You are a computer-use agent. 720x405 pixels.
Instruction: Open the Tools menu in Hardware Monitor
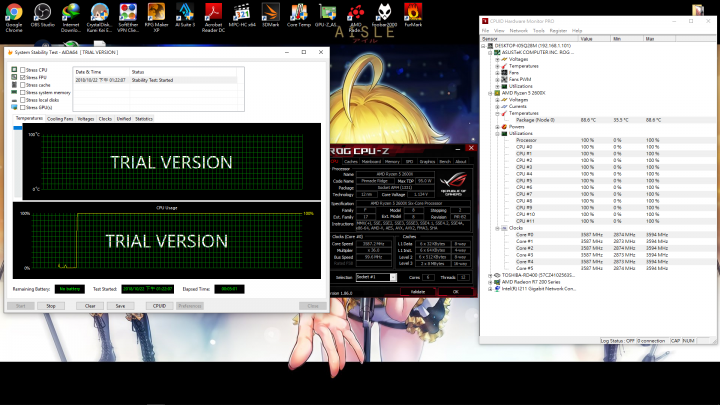pyautogui.click(x=539, y=31)
